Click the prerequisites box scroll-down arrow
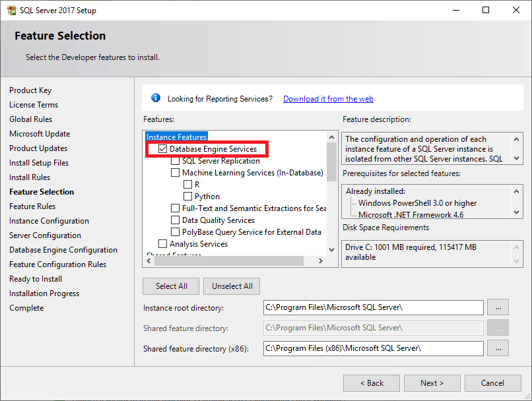 516,212
